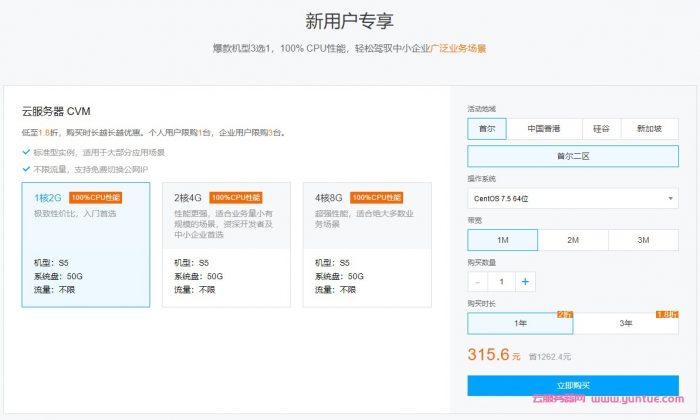Click the dropdown arrow in the 操作系统 field
The image size is (700, 420).
point(670,199)
